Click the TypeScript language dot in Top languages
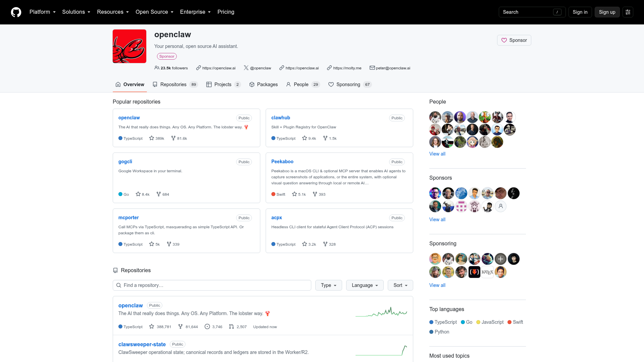This screenshot has height=362, width=644. click(431, 322)
